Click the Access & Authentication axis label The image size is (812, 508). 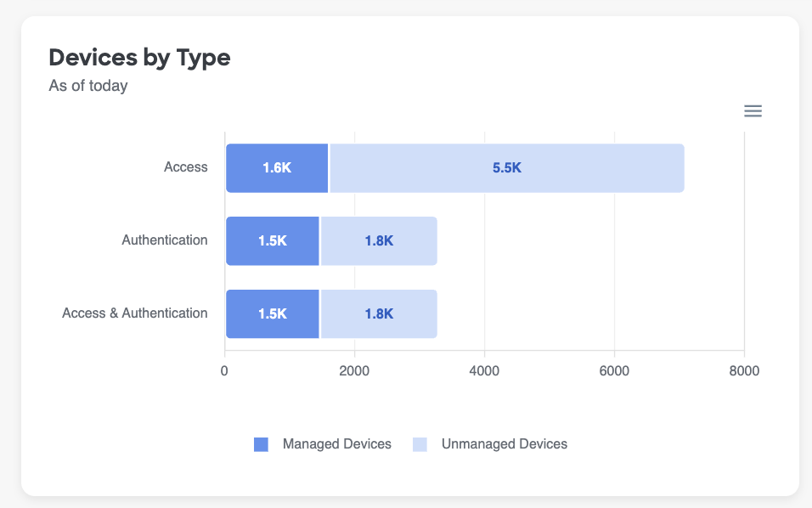(134, 313)
